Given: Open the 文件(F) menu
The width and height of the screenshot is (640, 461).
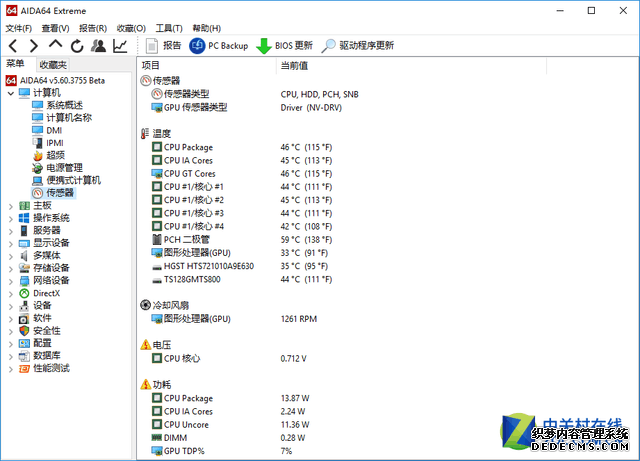Looking at the screenshot, I should pos(19,28).
